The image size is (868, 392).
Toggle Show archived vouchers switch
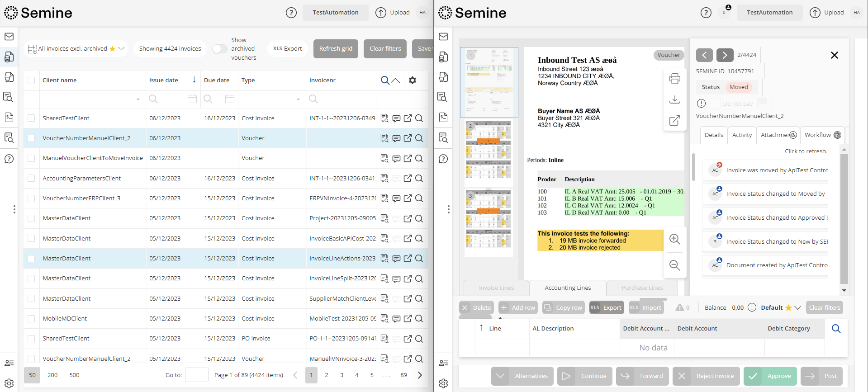220,49
